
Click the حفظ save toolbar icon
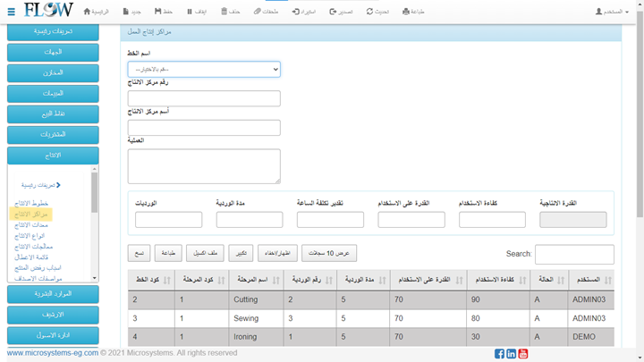[163, 12]
